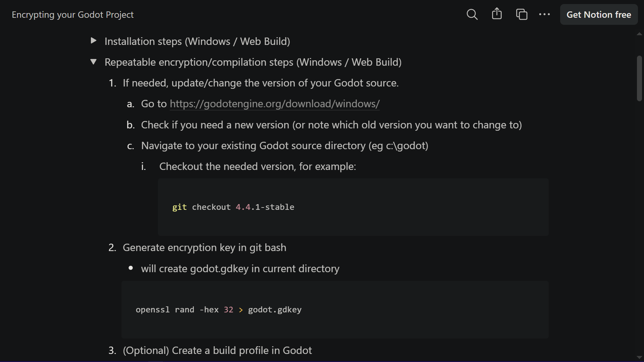This screenshot has height=362, width=644.
Task: Click the vertical scrollbar thumb
Action: [639, 78]
